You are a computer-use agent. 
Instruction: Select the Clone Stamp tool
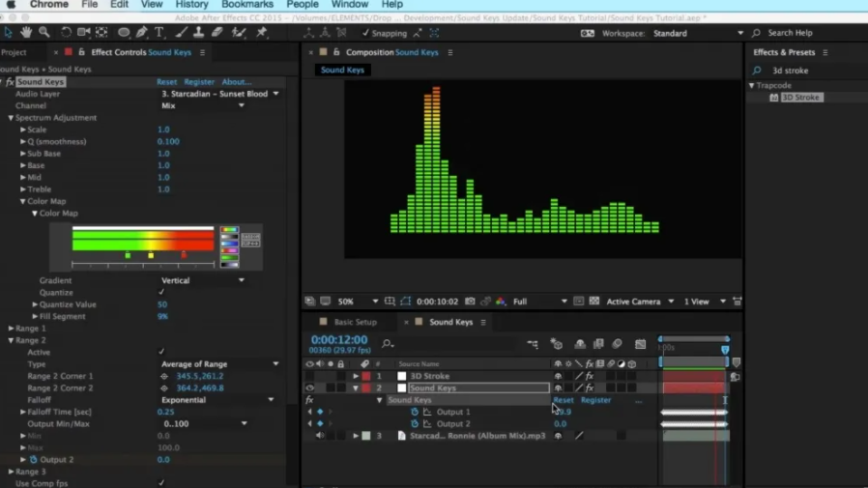tap(199, 33)
